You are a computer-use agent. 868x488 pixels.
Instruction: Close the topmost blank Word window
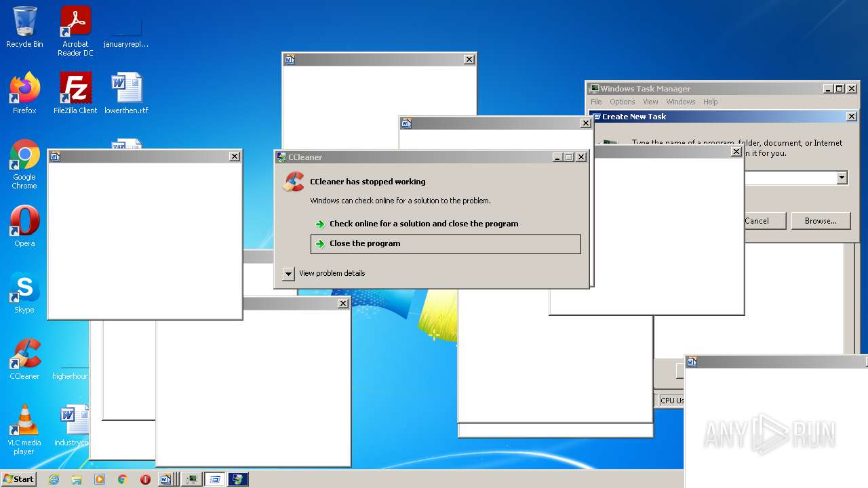469,60
